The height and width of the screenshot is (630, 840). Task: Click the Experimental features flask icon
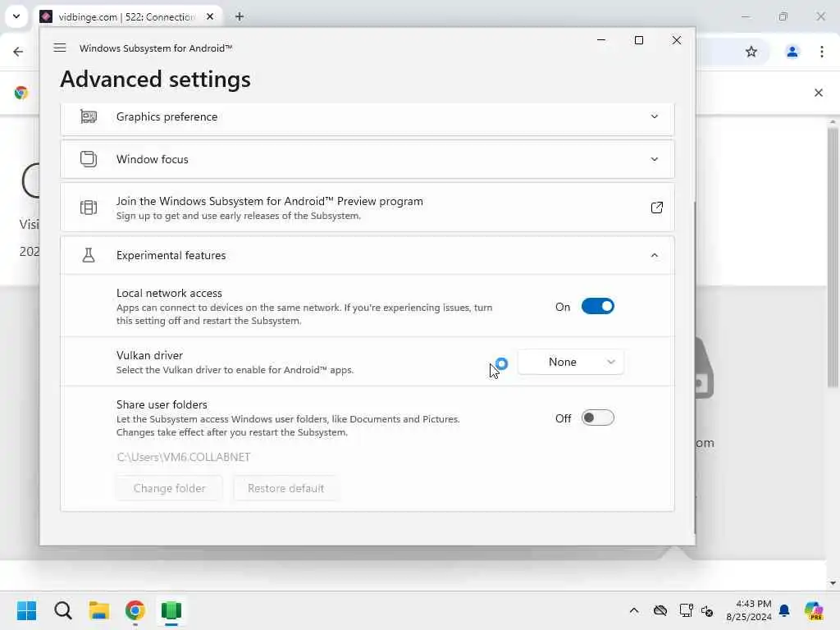(89, 255)
